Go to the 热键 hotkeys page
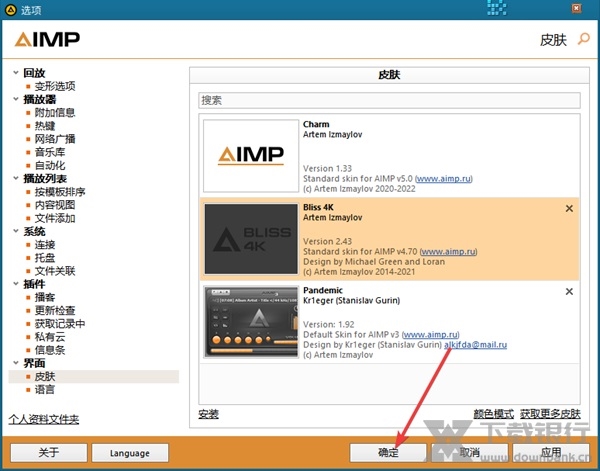Image resolution: width=600 pixels, height=471 pixels. (45, 126)
